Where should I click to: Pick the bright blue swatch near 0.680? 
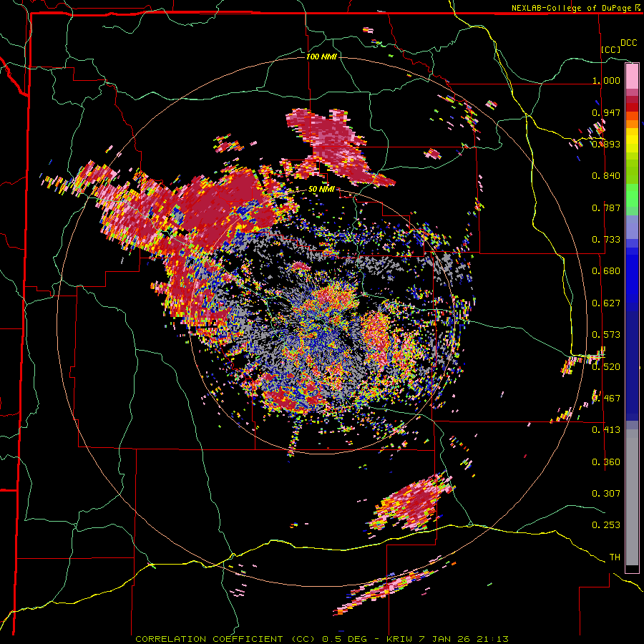[632, 273]
